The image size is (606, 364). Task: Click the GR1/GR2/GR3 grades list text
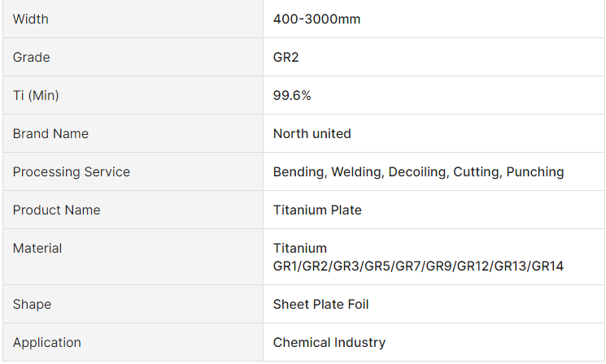coord(418,266)
